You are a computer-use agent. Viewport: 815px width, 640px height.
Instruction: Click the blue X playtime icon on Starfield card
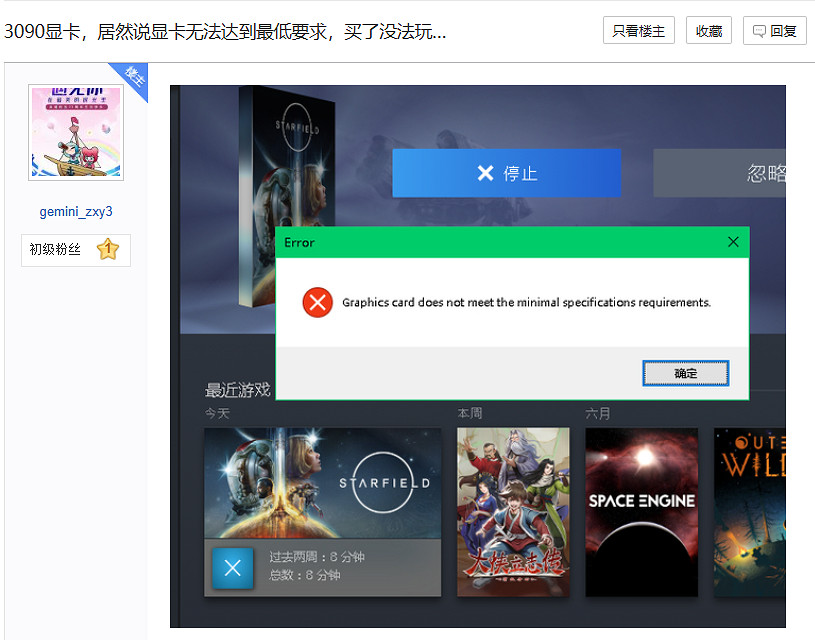click(x=232, y=568)
